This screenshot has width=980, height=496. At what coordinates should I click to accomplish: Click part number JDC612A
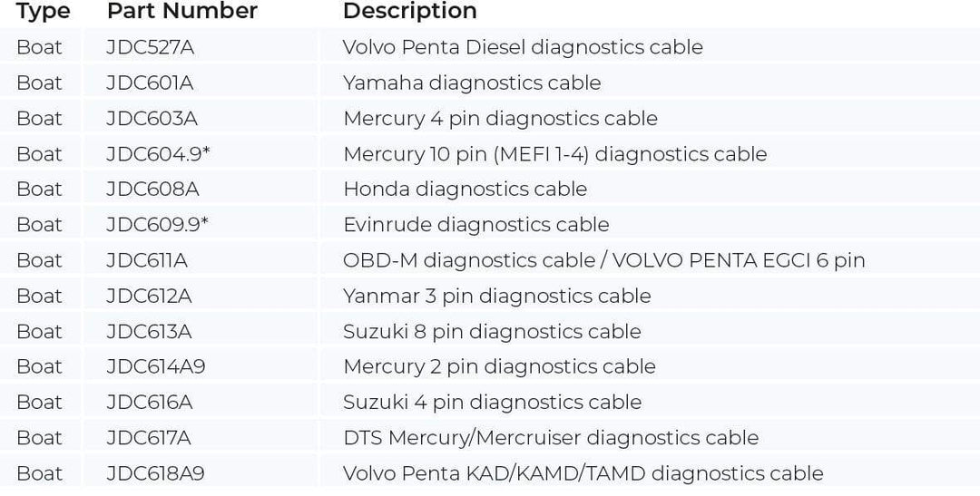tap(149, 296)
